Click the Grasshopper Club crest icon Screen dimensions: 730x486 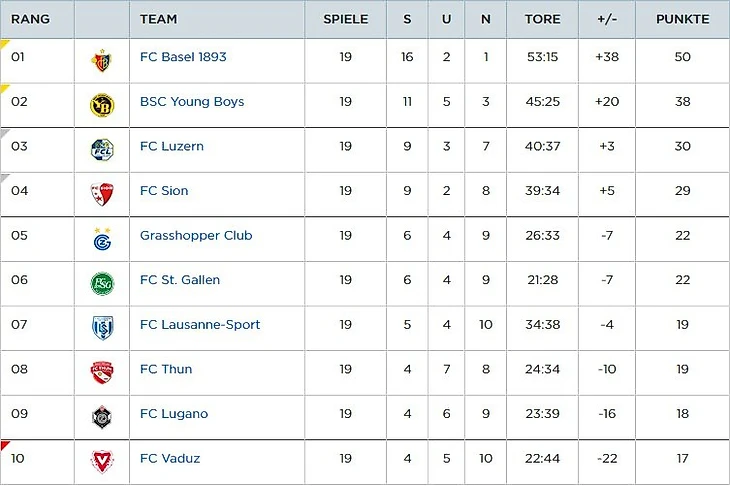(102, 238)
